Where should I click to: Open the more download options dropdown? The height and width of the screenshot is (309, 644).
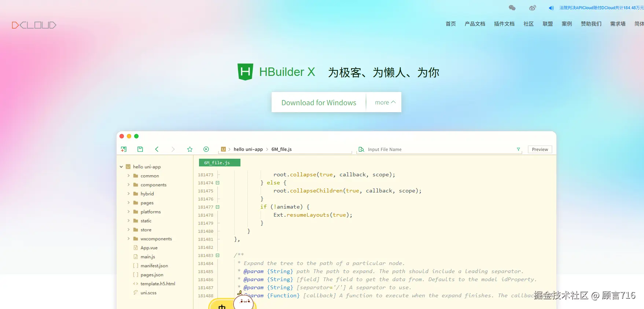385,103
